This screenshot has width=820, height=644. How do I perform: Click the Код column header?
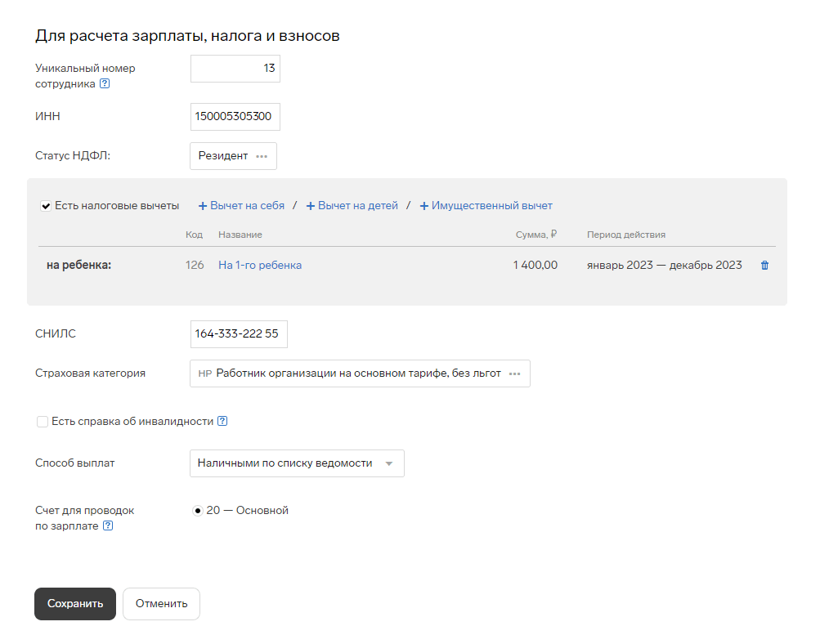pyautogui.click(x=194, y=235)
